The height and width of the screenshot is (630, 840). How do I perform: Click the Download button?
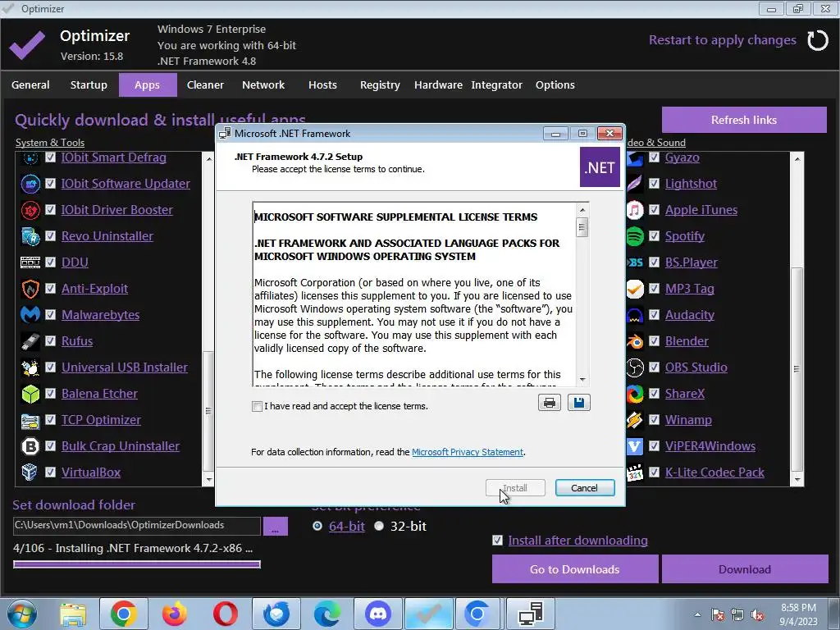pyautogui.click(x=745, y=569)
